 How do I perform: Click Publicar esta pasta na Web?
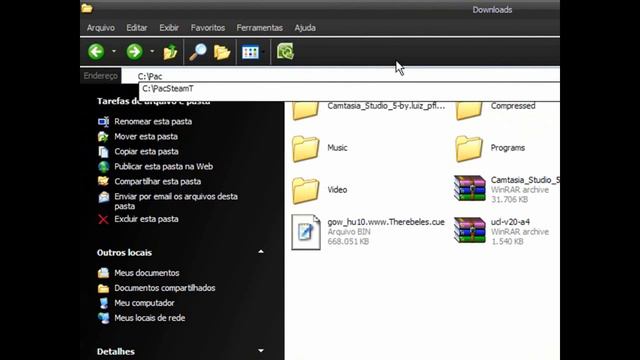pyautogui.click(x=163, y=167)
